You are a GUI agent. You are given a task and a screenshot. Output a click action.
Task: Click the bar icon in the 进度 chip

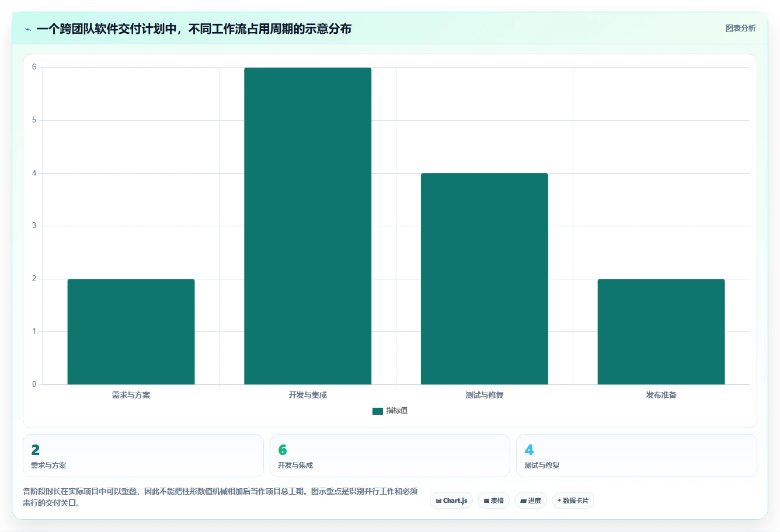click(524, 501)
